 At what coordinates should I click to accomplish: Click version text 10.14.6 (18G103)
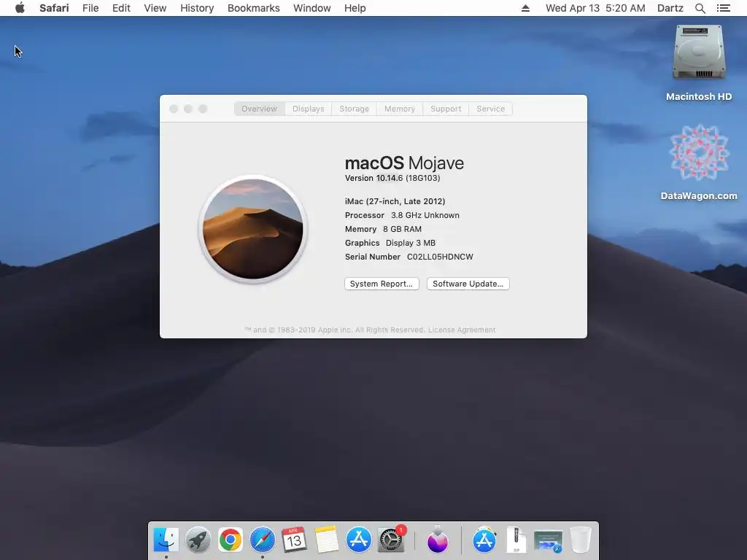tap(408, 178)
